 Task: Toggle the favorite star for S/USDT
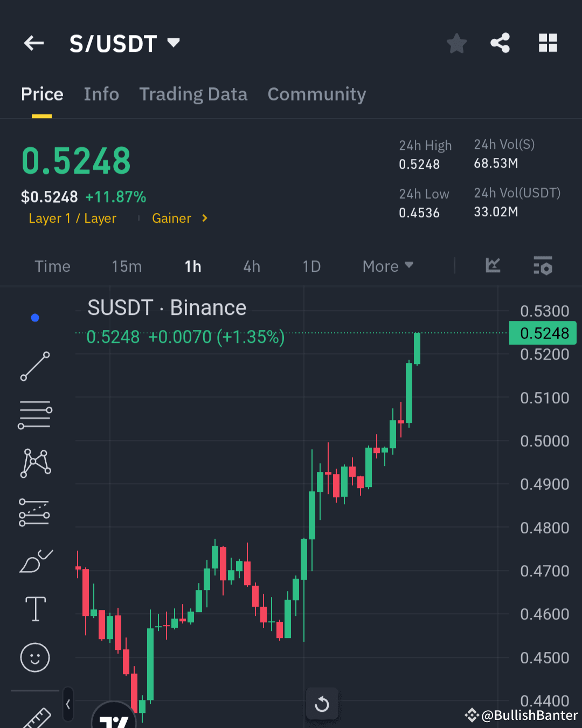(x=456, y=44)
